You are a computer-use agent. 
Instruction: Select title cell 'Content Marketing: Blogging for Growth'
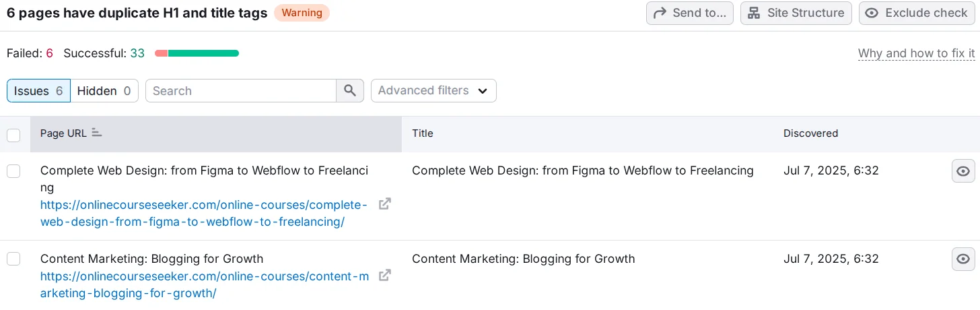coord(523,259)
